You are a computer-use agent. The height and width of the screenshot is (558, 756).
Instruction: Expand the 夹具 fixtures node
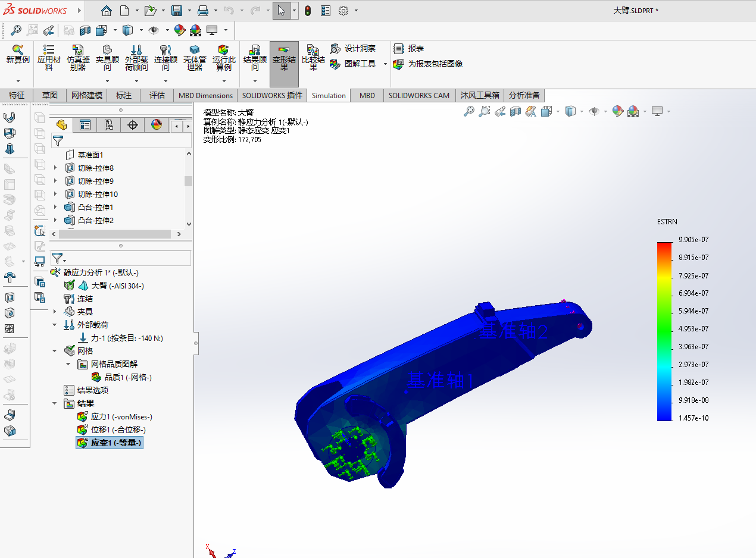55,312
